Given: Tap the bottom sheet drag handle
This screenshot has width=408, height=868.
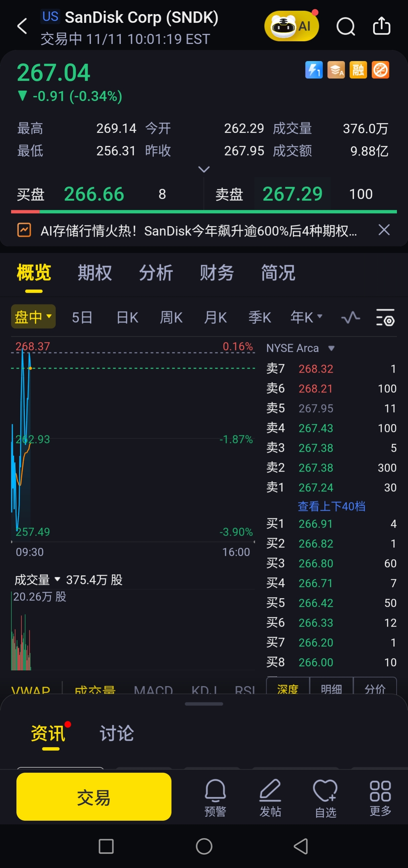Looking at the screenshot, I should pyautogui.click(x=203, y=704).
